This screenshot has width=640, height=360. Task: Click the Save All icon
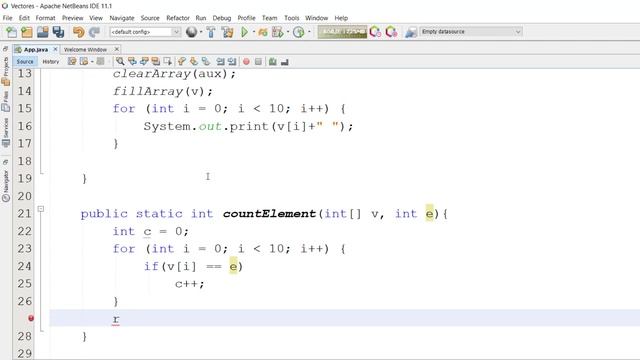(x=58, y=32)
